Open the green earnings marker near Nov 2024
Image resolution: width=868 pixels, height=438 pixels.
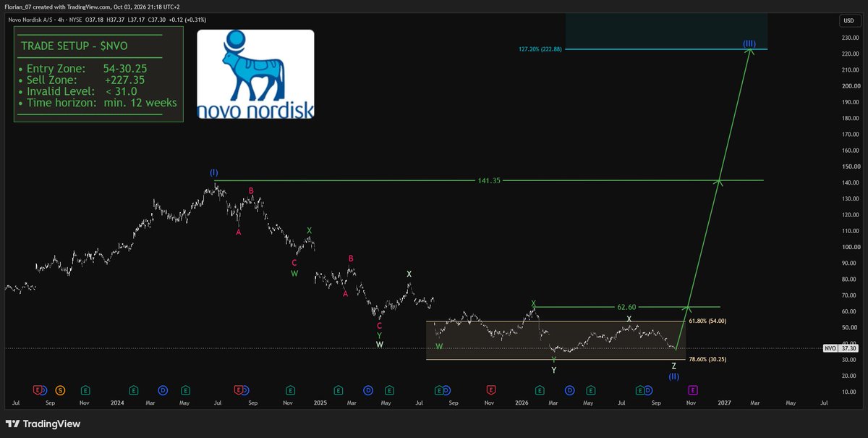coord(290,390)
